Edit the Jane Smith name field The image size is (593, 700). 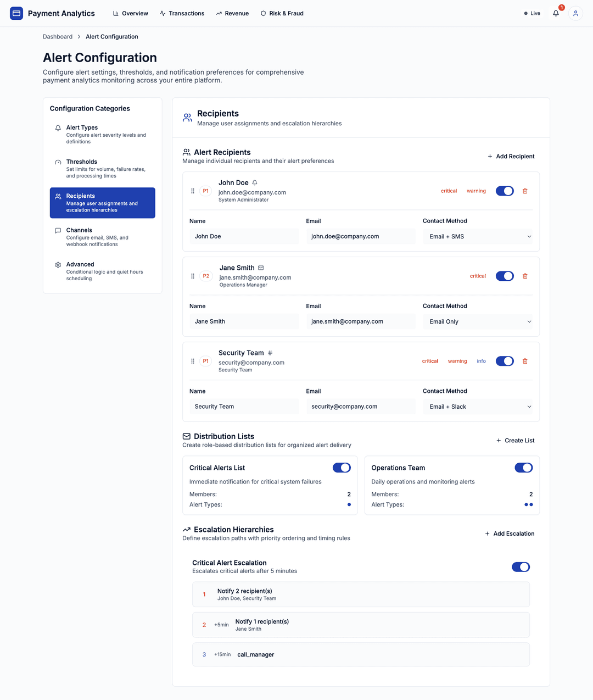pos(244,321)
